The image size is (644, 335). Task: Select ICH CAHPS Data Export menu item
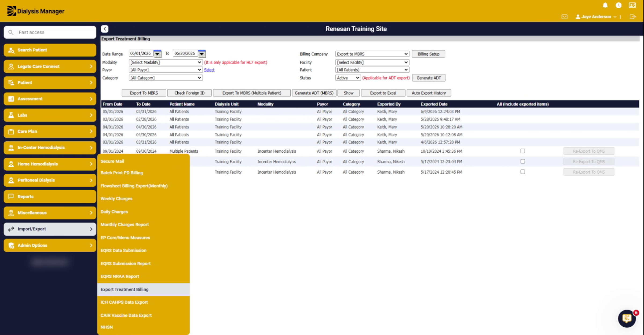[x=124, y=302]
